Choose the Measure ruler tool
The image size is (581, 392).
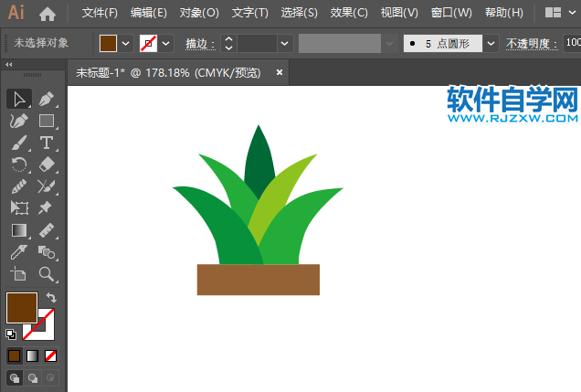(47, 230)
